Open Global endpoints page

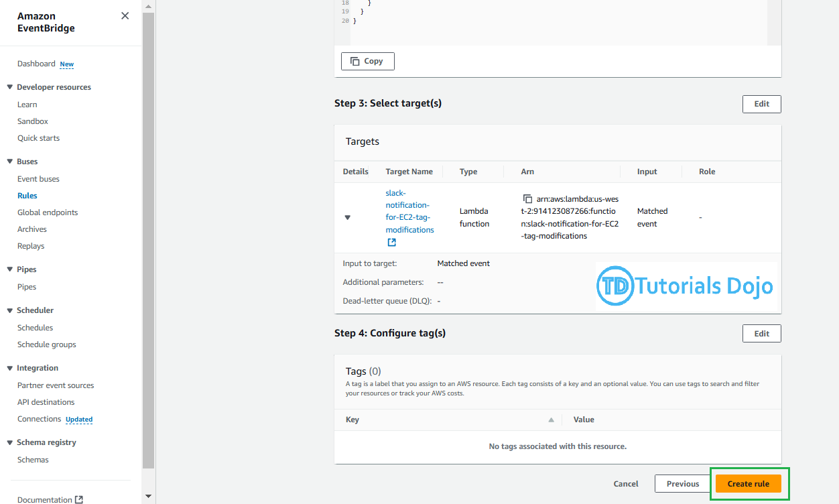tap(48, 212)
